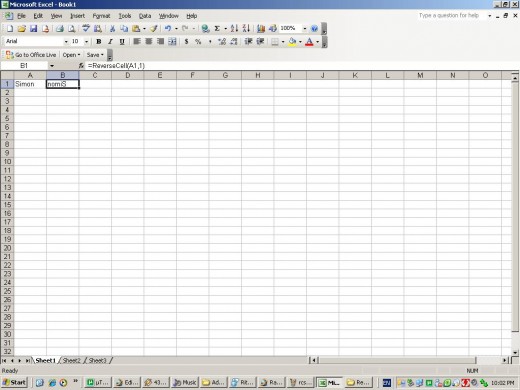Expand the 100% zoom dropdown

[305, 29]
